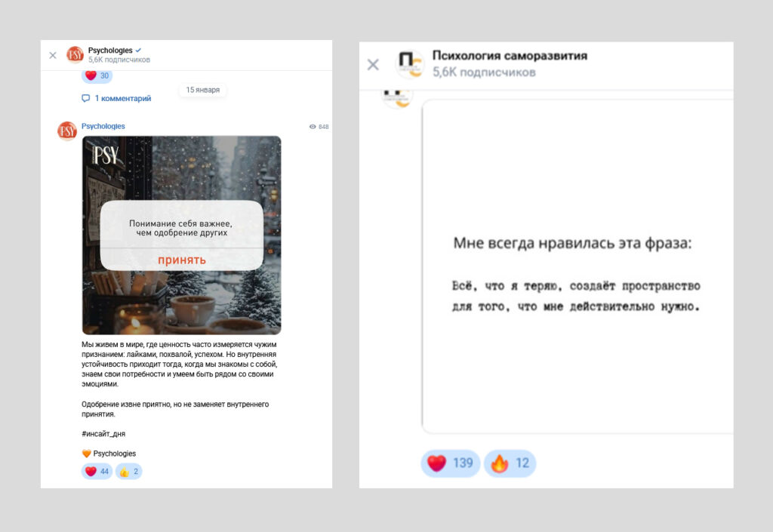Click the fire reaction showing 12
The height and width of the screenshot is (532, 773).
tap(510, 463)
